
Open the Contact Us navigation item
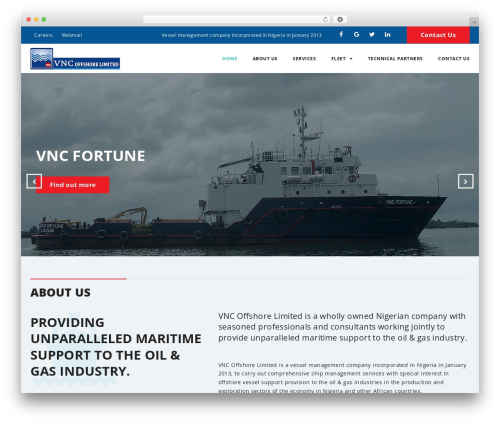(453, 59)
